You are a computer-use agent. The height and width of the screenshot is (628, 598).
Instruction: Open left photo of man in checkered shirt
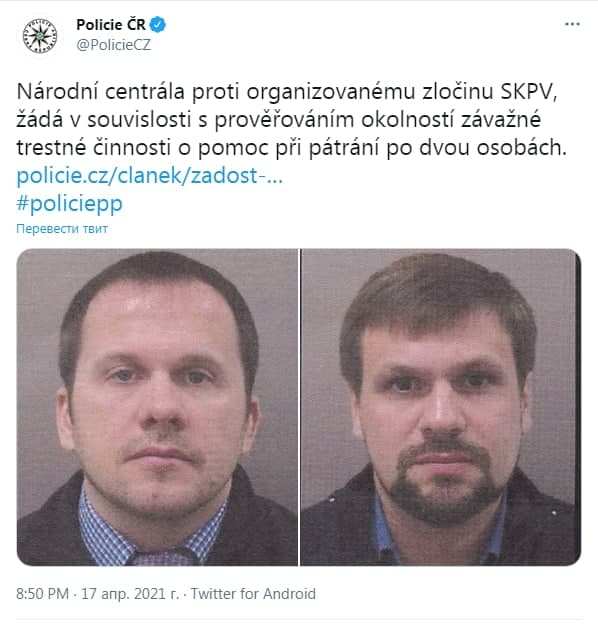coord(157,407)
